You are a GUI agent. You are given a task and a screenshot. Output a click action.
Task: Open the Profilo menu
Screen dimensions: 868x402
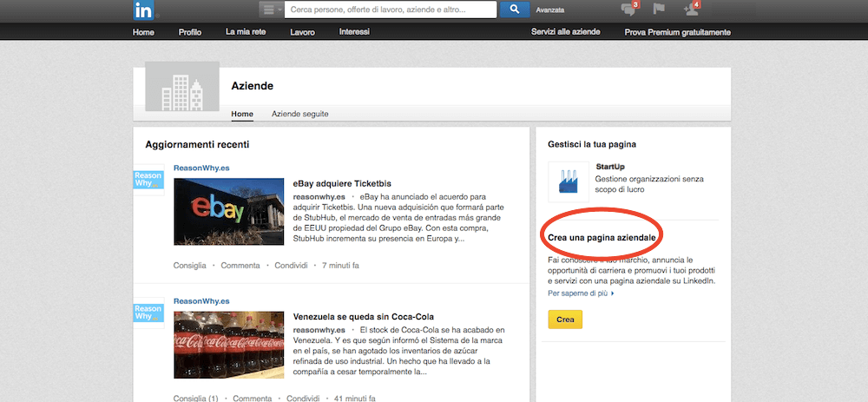coord(190,32)
